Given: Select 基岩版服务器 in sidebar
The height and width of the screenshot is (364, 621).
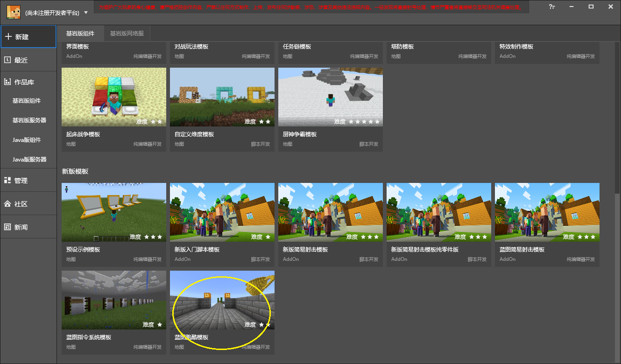Looking at the screenshot, I should pos(29,120).
